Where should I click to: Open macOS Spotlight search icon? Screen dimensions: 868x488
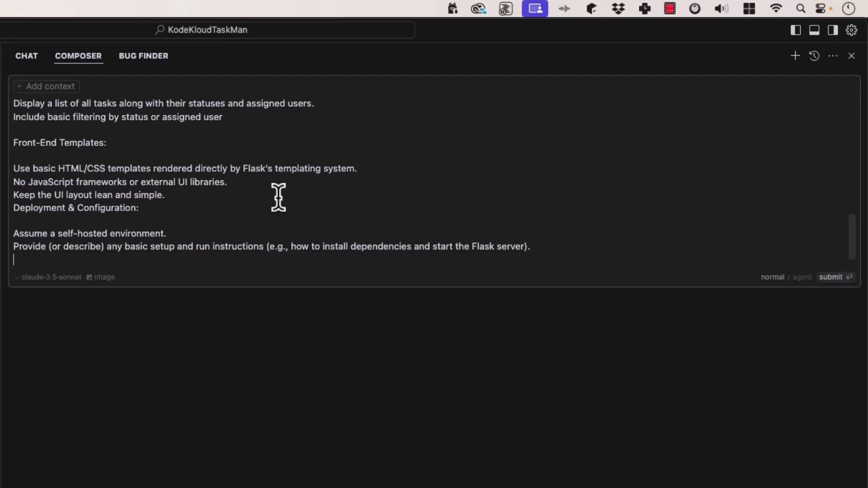[x=800, y=9]
